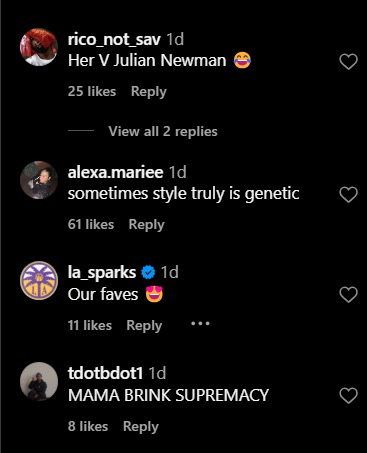Open the tdotbdot1 username link

point(105,373)
